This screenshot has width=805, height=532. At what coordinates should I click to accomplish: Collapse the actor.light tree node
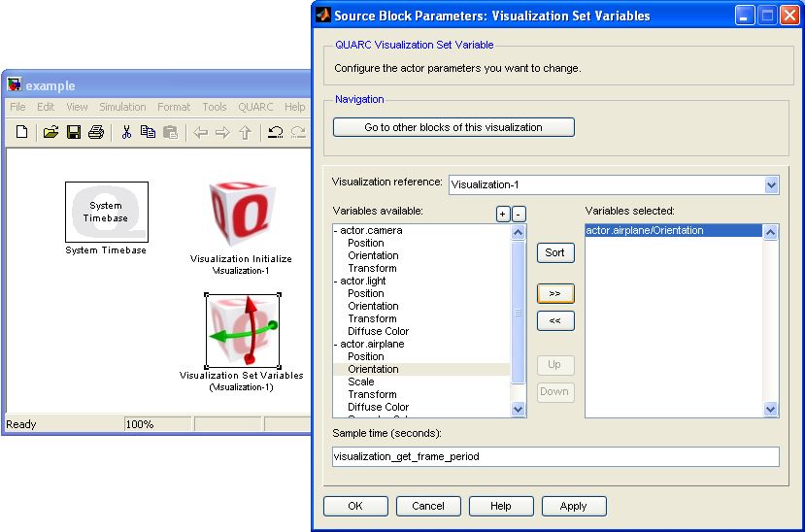(x=335, y=282)
